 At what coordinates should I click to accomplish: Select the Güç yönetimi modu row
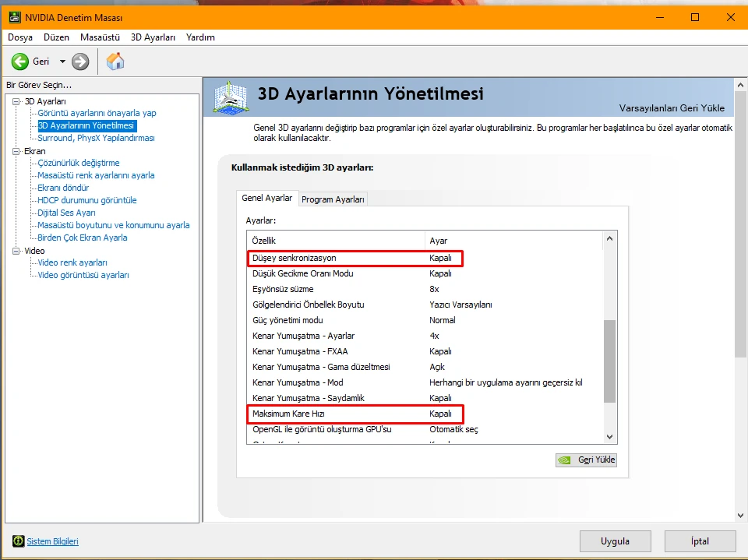[425, 320]
